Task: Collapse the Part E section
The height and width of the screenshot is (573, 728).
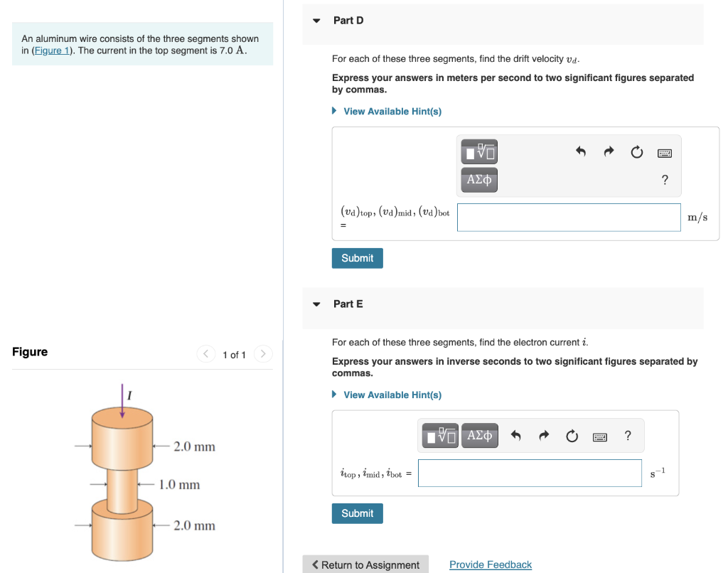Action: (x=317, y=304)
